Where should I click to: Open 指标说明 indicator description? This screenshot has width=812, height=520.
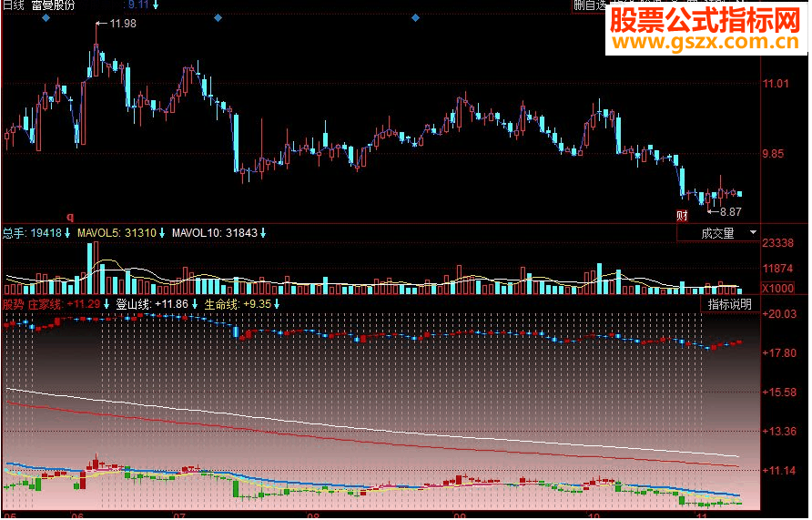[730, 304]
